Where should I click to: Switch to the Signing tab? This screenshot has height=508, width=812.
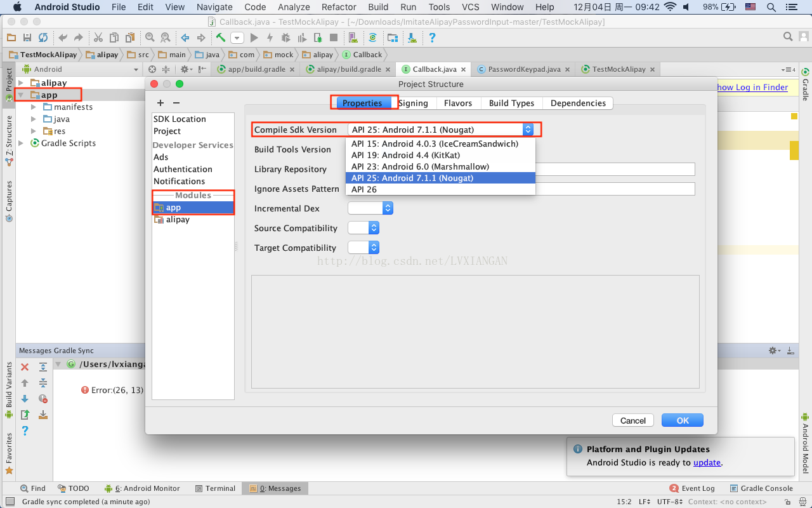click(x=413, y=103)
